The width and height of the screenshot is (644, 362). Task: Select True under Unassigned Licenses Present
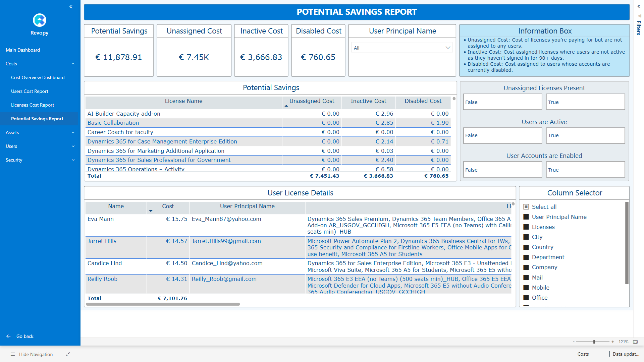click(585, 102)
